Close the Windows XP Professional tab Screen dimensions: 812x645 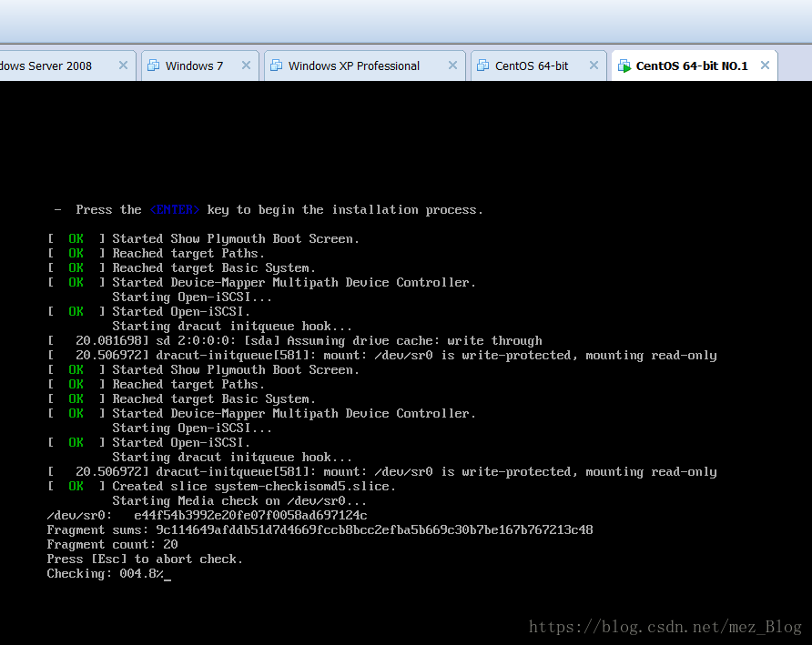[x=452, y=66]
